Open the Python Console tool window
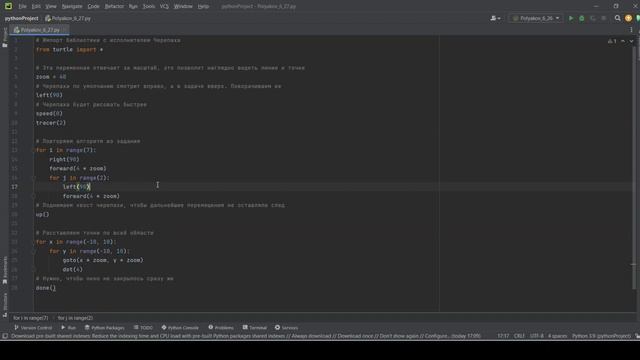 tap(180, 328)
